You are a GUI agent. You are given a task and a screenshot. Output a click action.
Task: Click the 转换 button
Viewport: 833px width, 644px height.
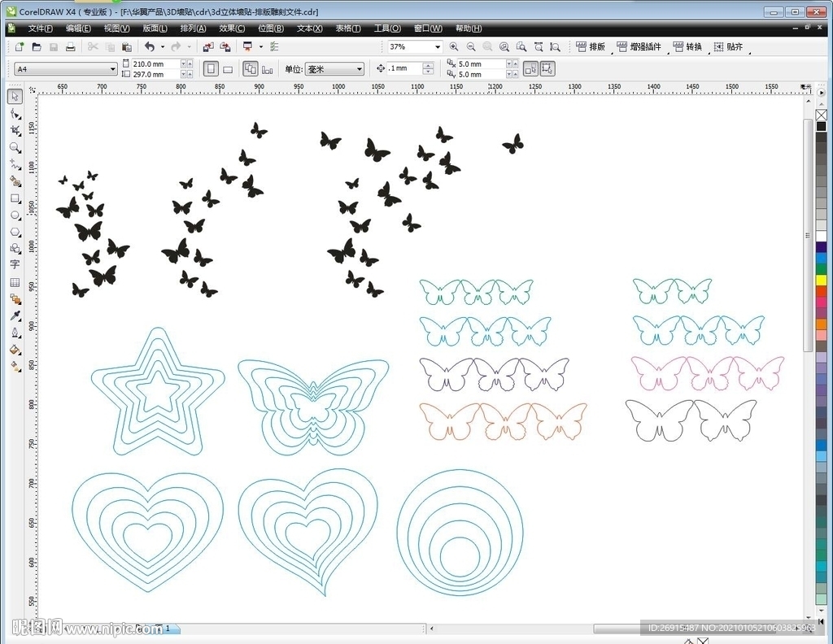pyautogui.click(x=687, y=46)
